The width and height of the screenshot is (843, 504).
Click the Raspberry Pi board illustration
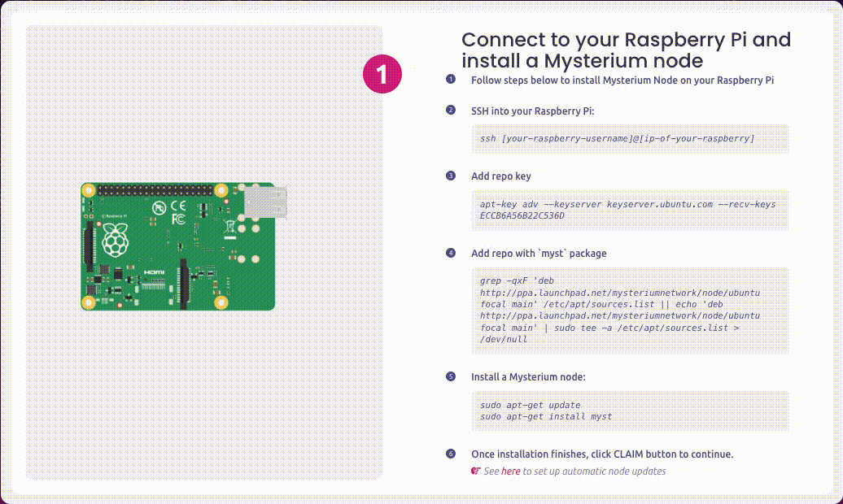point(184,246)
